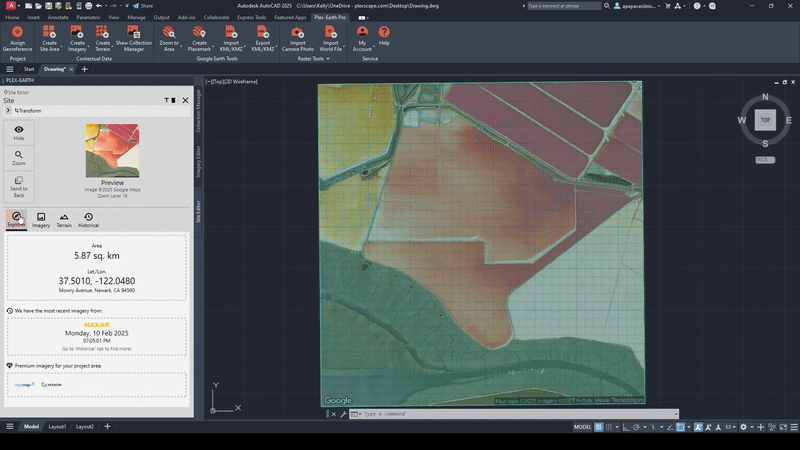Switch to the Layout1 tab

click(57, 427)
